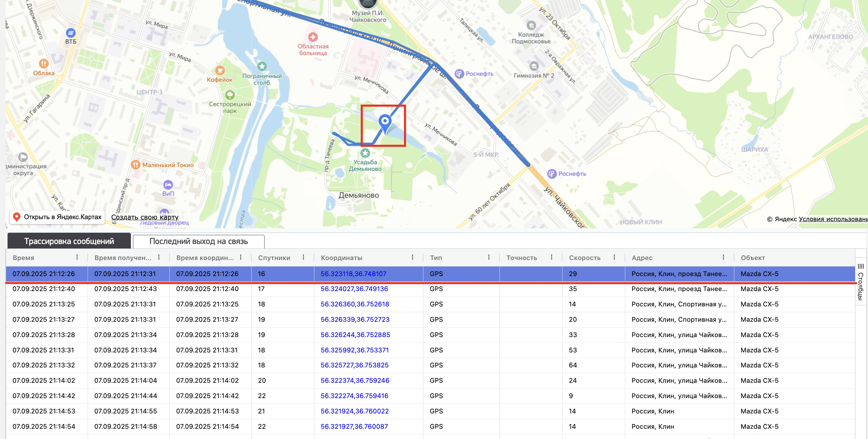Open the Время column menu dots

pyautogui.click(x=77, y=257)
